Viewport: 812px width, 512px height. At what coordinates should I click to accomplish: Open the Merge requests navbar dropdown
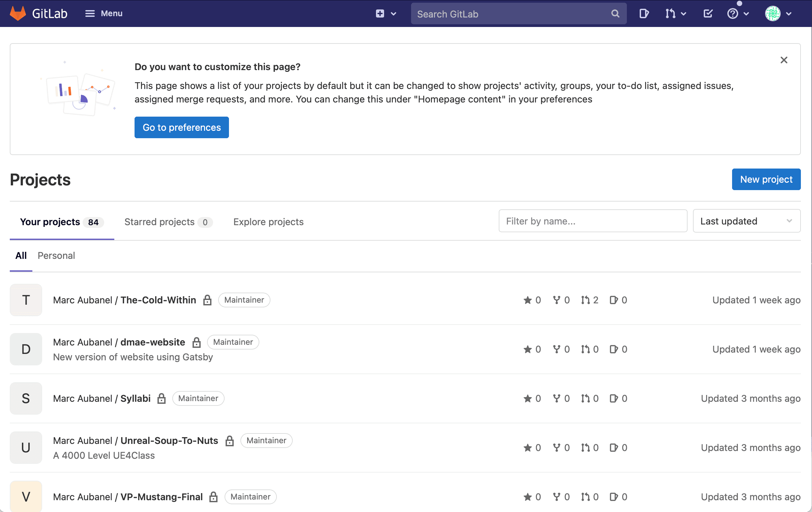pos(676,14)
